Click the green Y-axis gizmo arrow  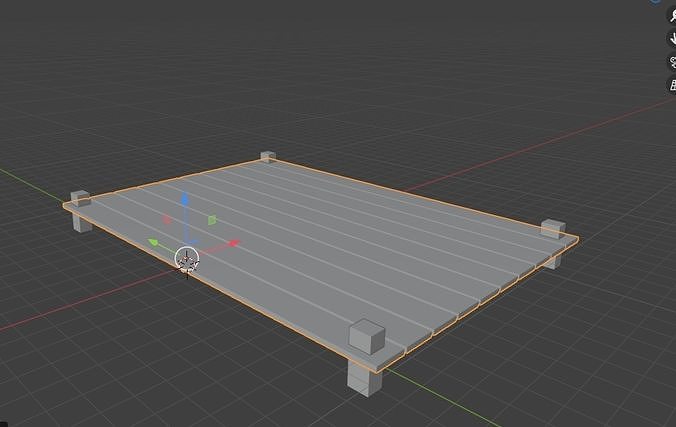(x=153, y=242)
